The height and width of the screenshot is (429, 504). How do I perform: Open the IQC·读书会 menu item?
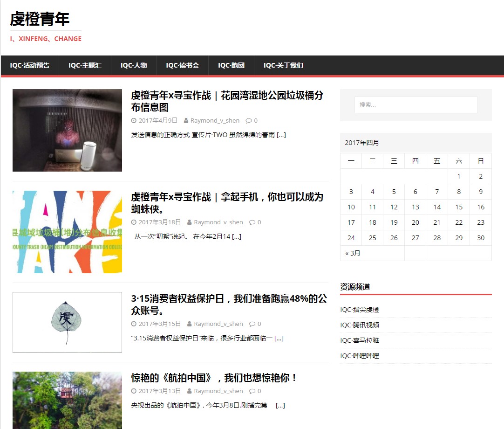[x=182, y=65]
